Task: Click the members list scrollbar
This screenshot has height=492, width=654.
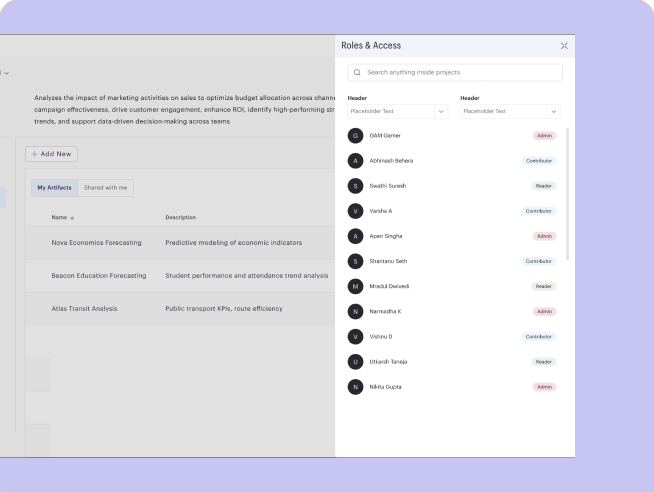Action: point(567,194)
